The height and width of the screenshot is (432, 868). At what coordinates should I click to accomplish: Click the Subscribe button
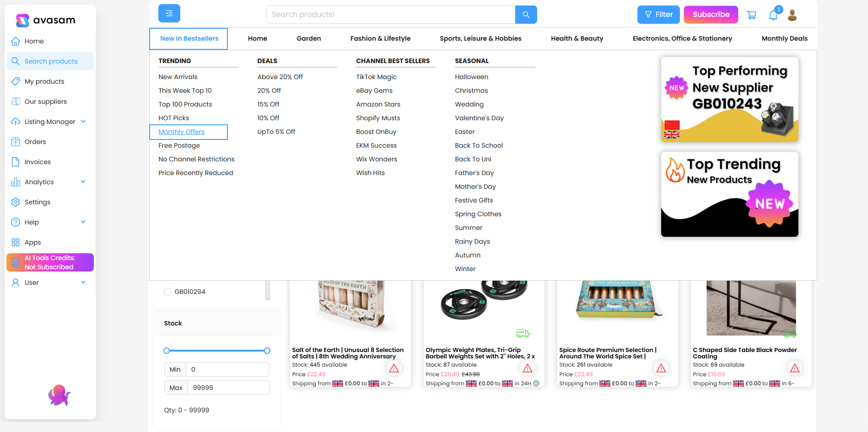tap(711, 15)
